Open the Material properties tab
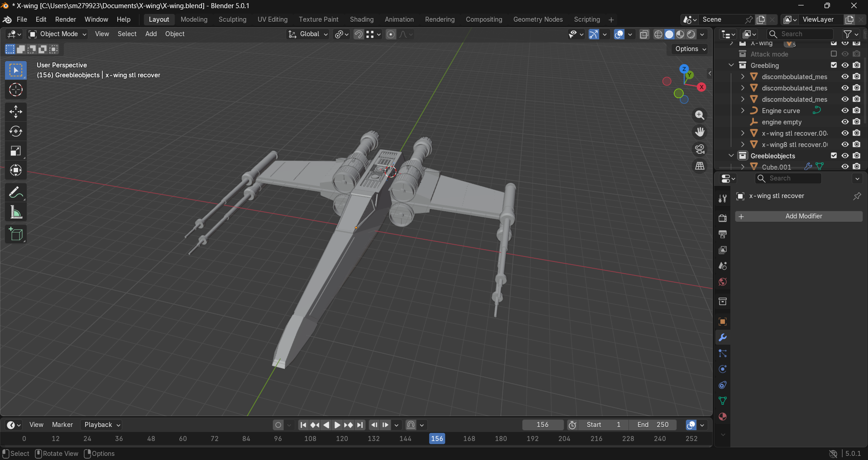This screenshot has height=460, width=868. point(723,417)
